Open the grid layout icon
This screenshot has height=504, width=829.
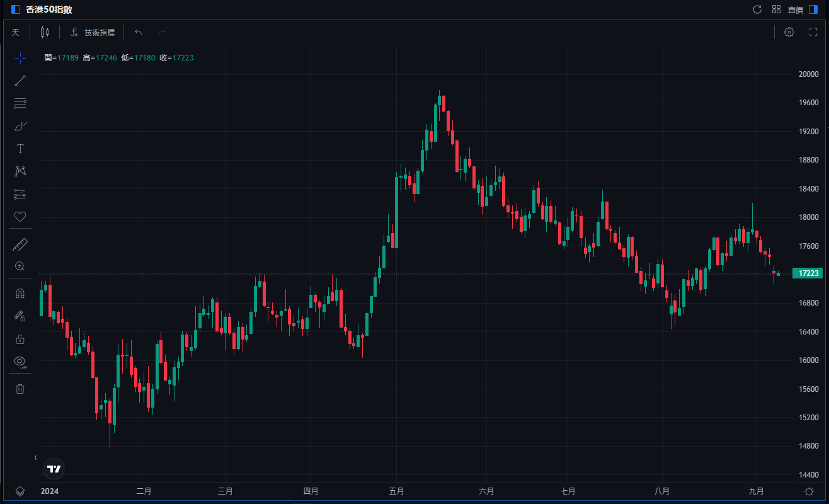pos(777,9)
